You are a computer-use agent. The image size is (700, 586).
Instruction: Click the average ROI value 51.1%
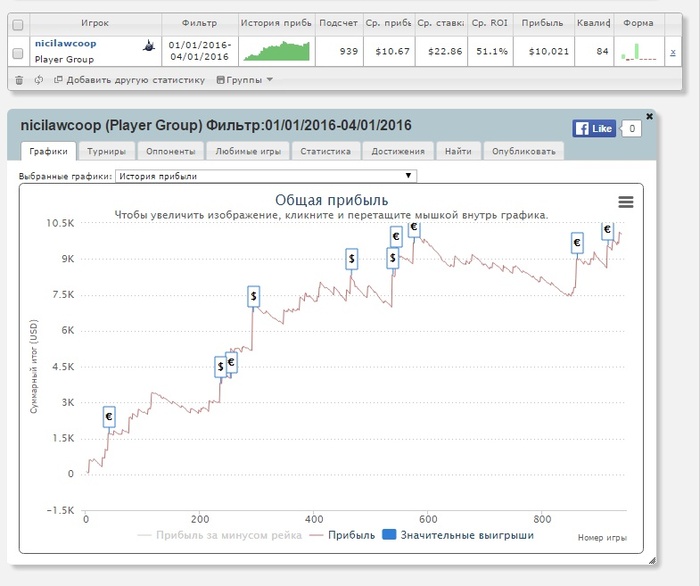click(492, 51)
